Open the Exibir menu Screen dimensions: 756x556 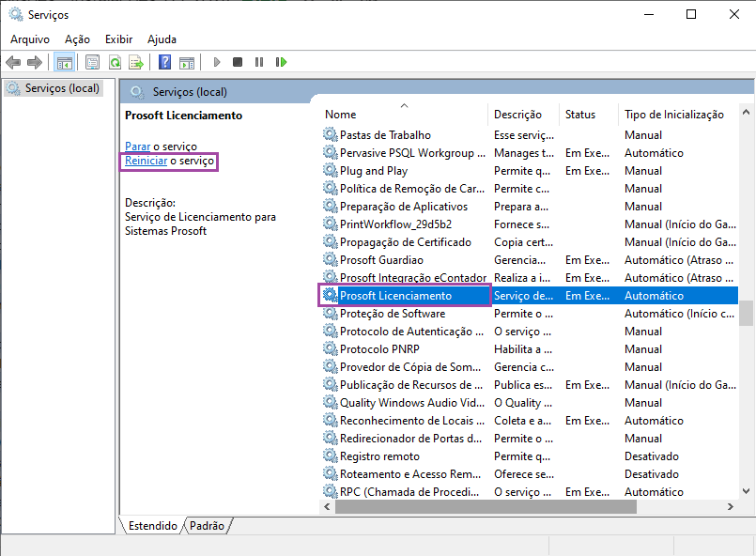[x=118, y=39]
